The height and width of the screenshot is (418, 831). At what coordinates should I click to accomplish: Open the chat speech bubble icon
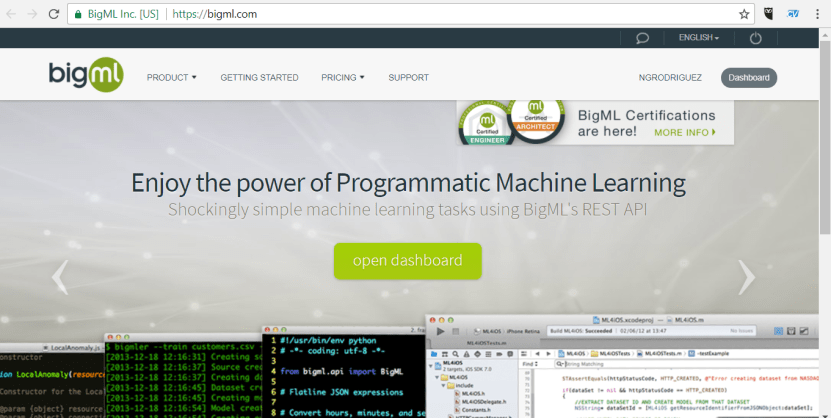pos(643,38)
